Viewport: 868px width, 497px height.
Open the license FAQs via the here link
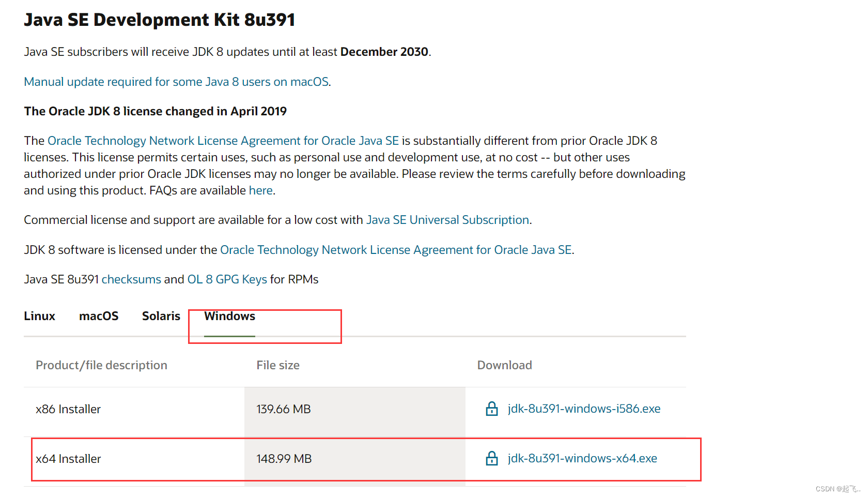click(260, 190)
